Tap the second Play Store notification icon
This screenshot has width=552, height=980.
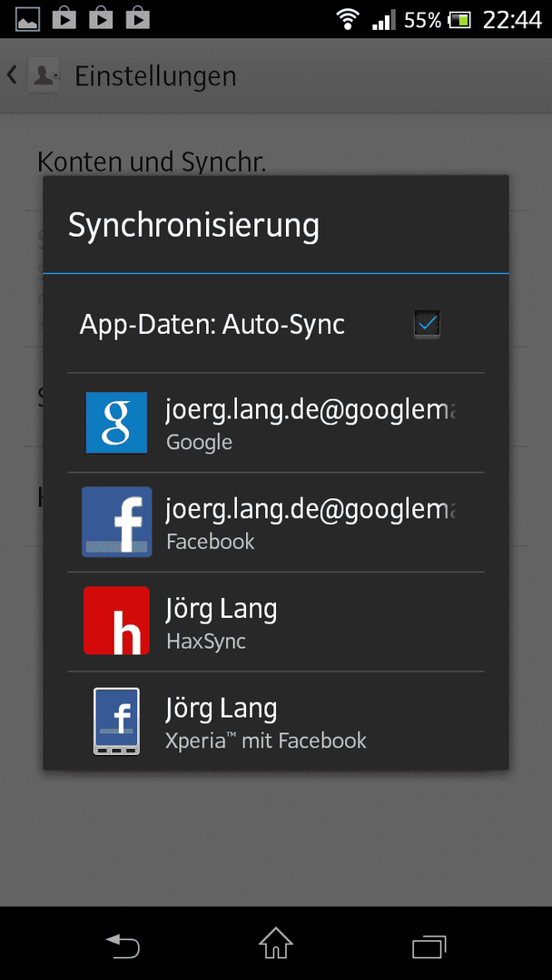click(x=101, y=18)
